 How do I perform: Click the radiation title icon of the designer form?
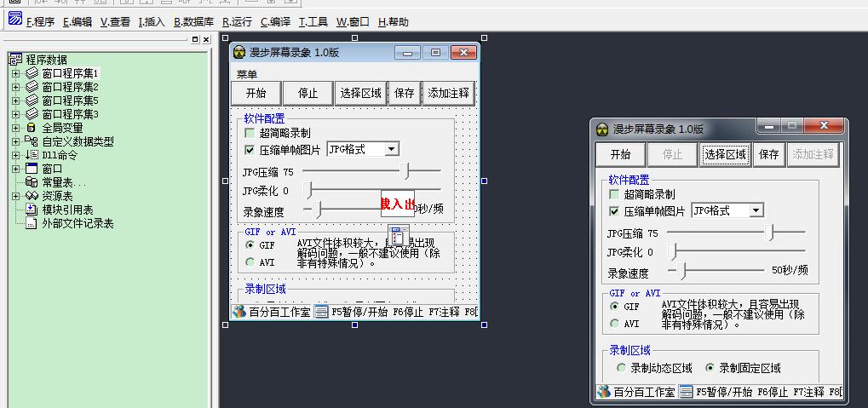(x=239, y=53)
